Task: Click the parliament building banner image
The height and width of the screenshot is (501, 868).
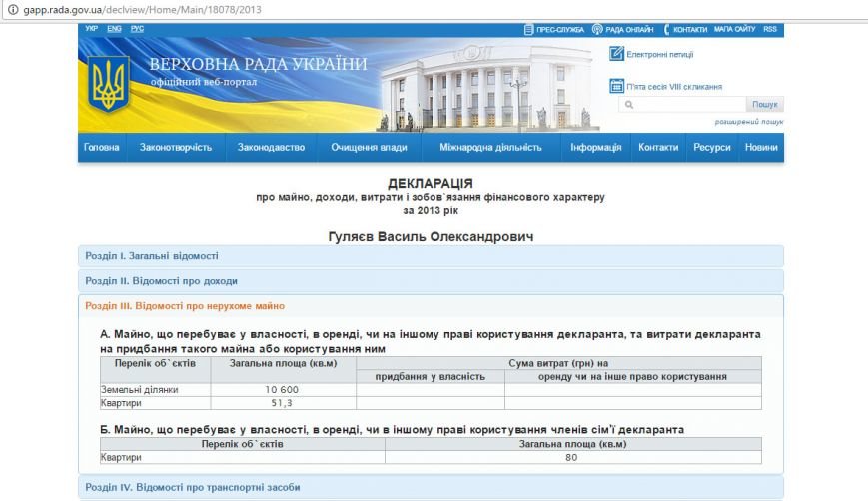Action: (487, 87)
